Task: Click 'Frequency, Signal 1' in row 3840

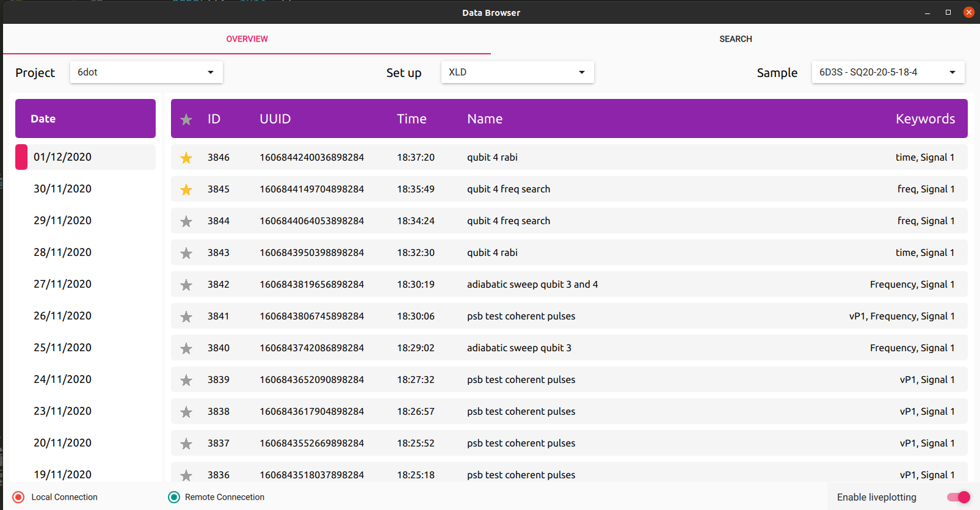Action: tap(912, 348)
